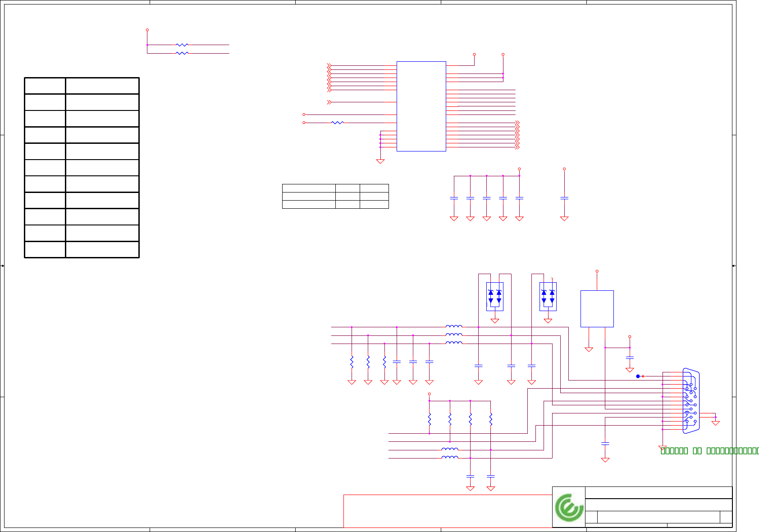This screenshot has height=532, width=759.
Task: Select the ground symbol under the right diode array
Action: point(548,321)
